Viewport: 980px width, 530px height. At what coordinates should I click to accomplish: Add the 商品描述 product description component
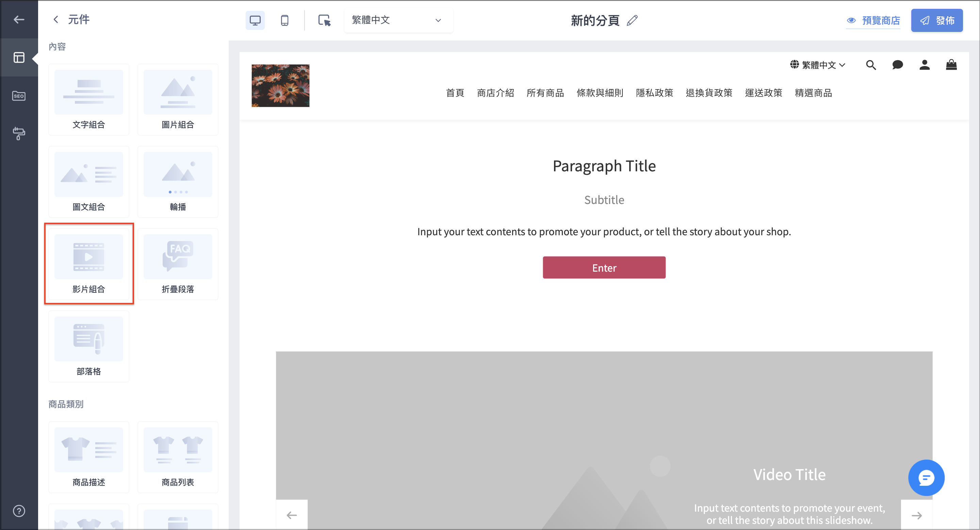88,457
